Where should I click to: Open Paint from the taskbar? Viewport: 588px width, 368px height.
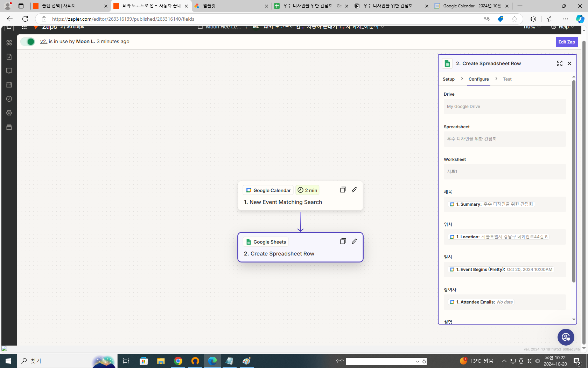click(x=247, y=361)
